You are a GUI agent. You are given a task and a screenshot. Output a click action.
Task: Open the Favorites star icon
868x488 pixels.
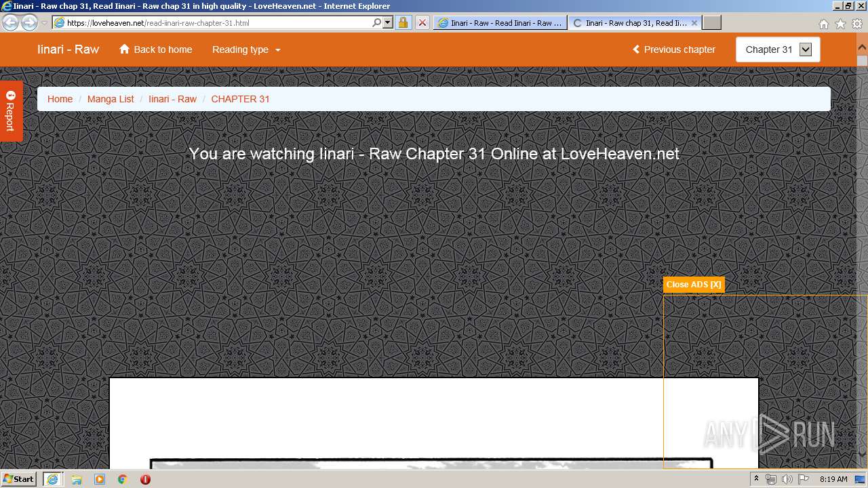pos(840,24)
